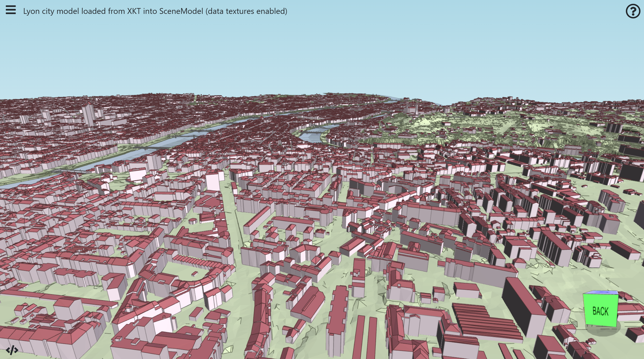Image resolution: width=644 pixels, height=359 pixels.
Task: Click the help question mark icon
Action: click(x=633, y=11)
